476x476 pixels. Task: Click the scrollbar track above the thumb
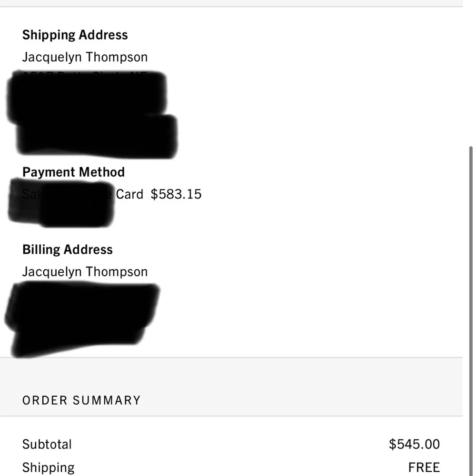(x=471, y=71)
